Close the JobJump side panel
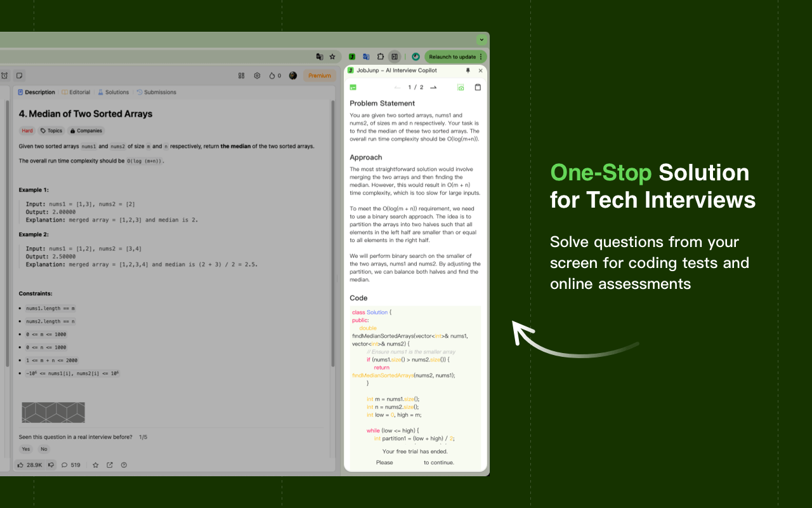This screenshot has width=812, height=508. [480, 70]
